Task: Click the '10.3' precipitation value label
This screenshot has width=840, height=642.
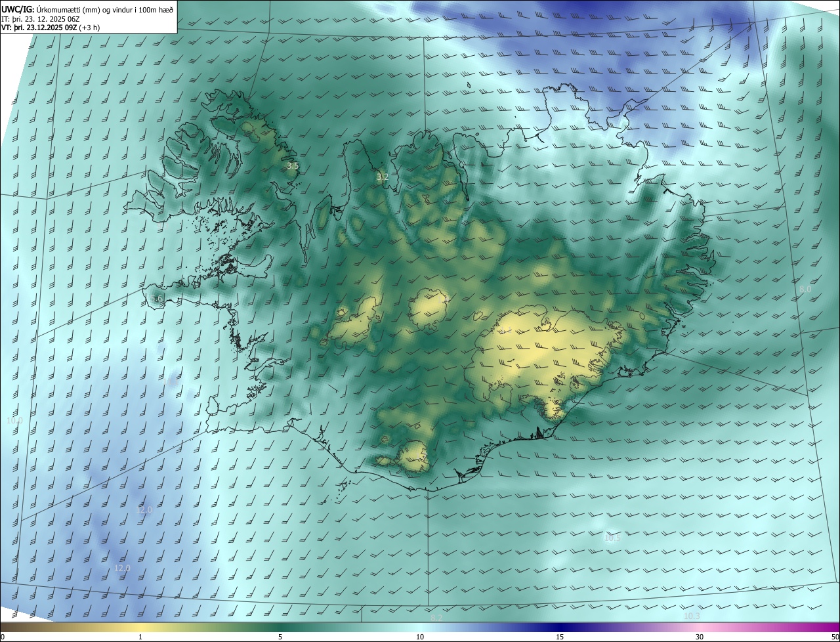Action: (x=692, y=616)
